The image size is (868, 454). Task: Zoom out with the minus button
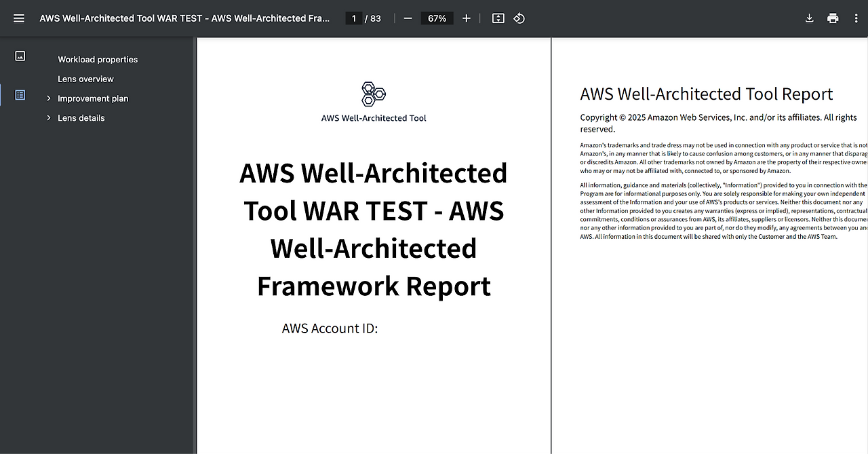(x=408, y=18)
